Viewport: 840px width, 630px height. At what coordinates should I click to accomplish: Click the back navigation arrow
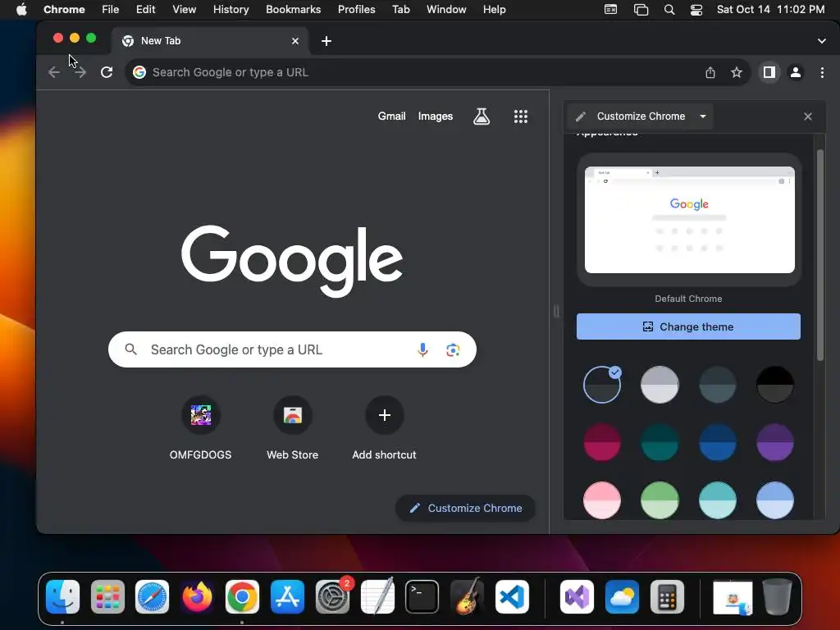(x=53, y=72)
